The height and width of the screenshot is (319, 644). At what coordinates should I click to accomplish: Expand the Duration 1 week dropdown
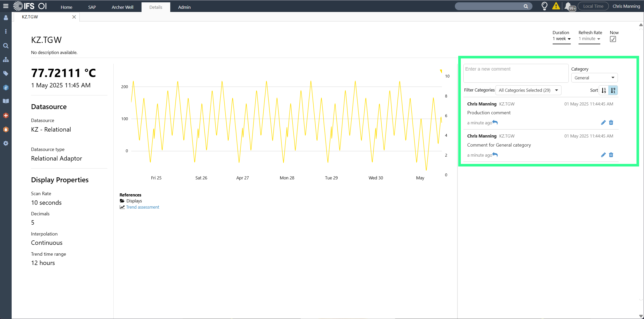pos(561,39)
